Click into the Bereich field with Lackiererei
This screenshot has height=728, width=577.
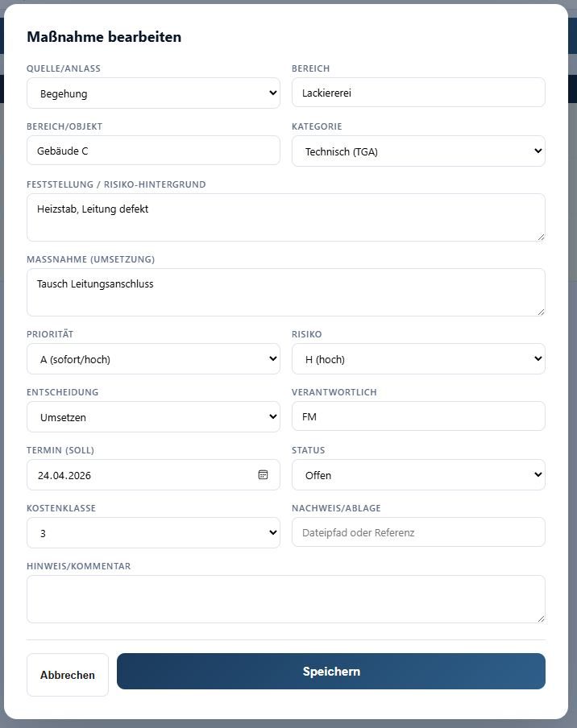(418, 93)
